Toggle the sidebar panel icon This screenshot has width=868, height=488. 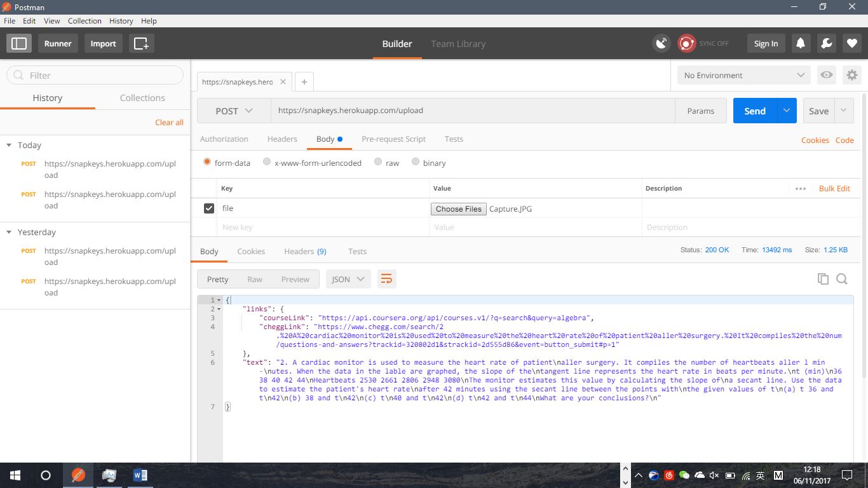[19, 43]
